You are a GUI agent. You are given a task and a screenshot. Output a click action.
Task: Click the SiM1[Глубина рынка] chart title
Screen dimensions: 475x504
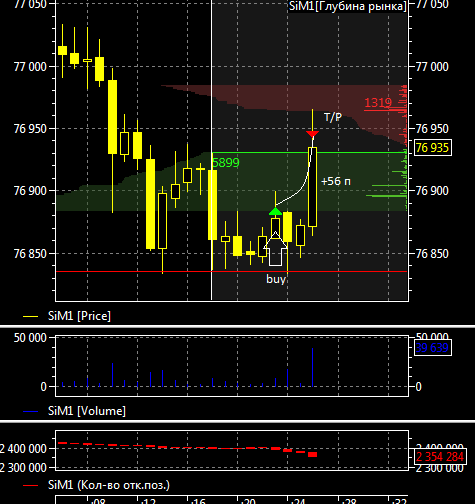(x=348, y=6)
